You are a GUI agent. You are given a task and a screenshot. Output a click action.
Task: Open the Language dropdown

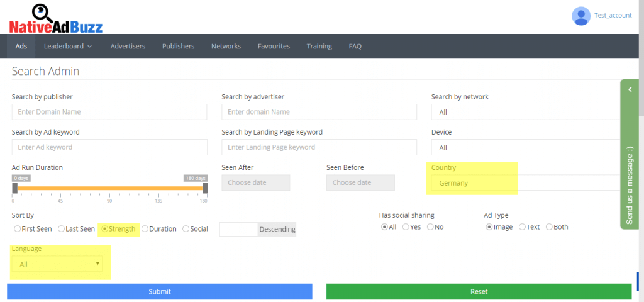[x=57, y=264]
